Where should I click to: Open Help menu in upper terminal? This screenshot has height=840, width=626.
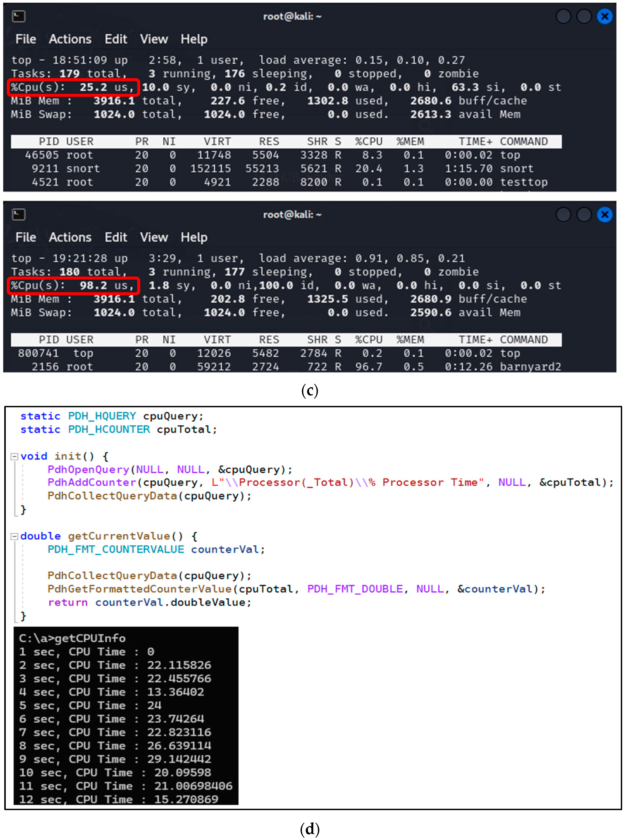pos(194,39)
